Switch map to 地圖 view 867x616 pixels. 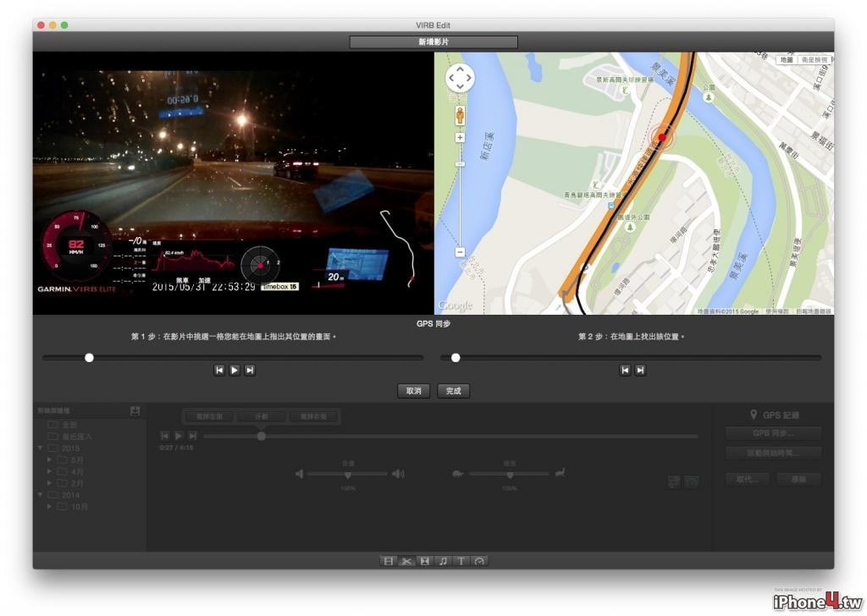coord(787,60)
